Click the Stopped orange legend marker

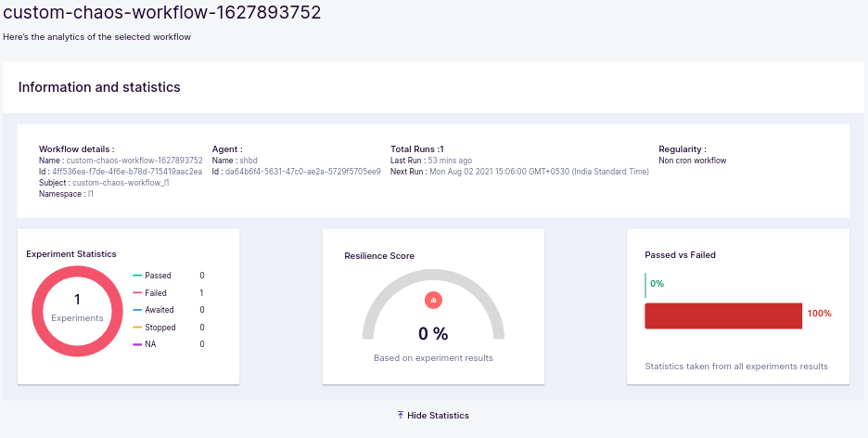[x=137, y=328]
